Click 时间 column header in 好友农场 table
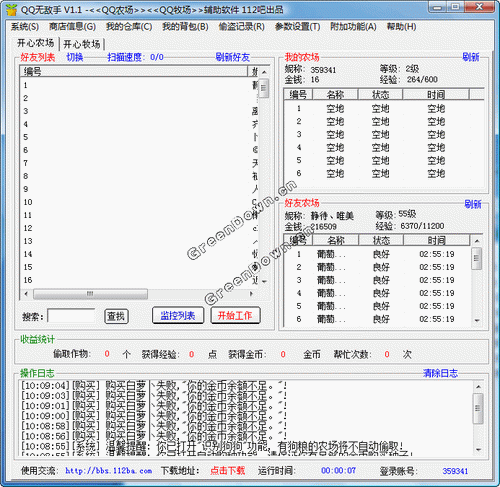Viewport: 500px width, 487px height. [x=437, y=240]
